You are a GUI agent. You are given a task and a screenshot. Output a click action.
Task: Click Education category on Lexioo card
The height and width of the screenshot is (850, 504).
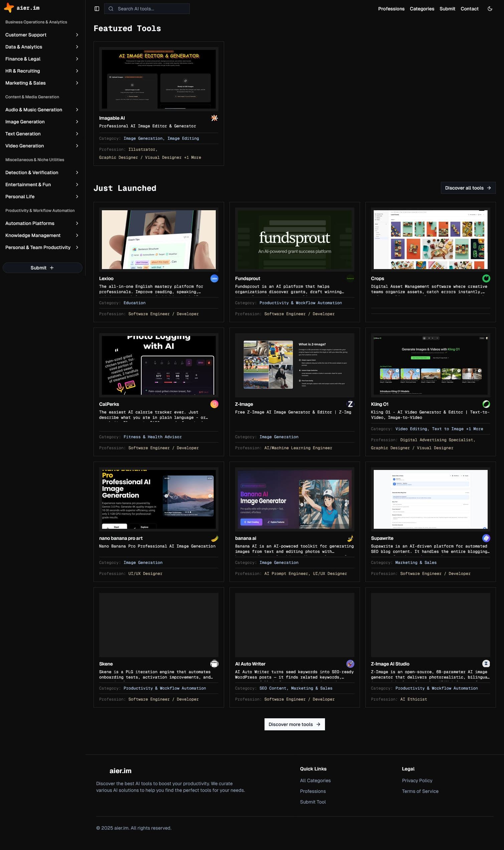pos(135,303)
